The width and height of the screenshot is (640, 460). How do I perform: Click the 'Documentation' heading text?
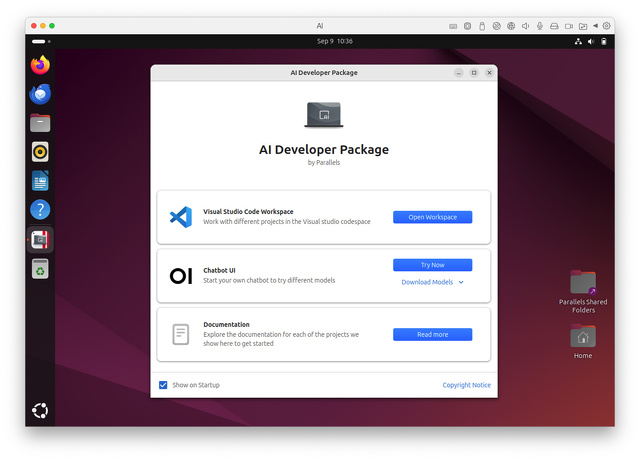226,324
